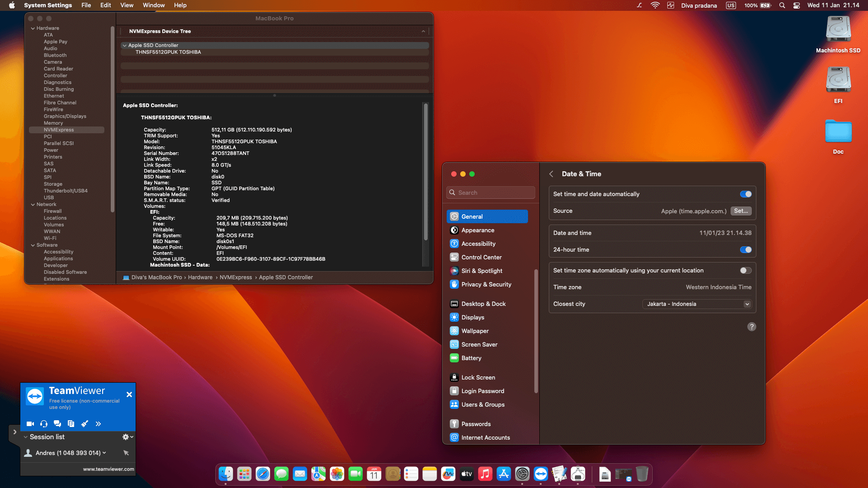
Task: Open the TeamViewer chat icon
Action: tap(57, 423)
